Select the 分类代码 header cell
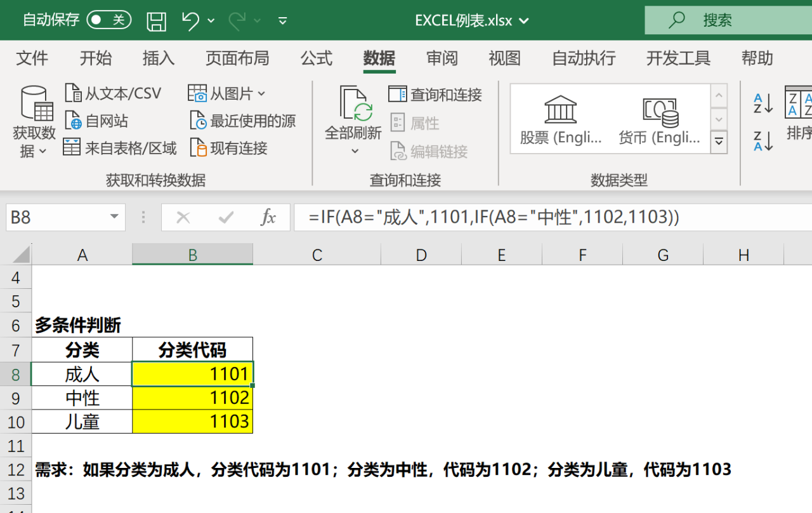This screenshot has height=513, width=812. (x=193, y=350)
